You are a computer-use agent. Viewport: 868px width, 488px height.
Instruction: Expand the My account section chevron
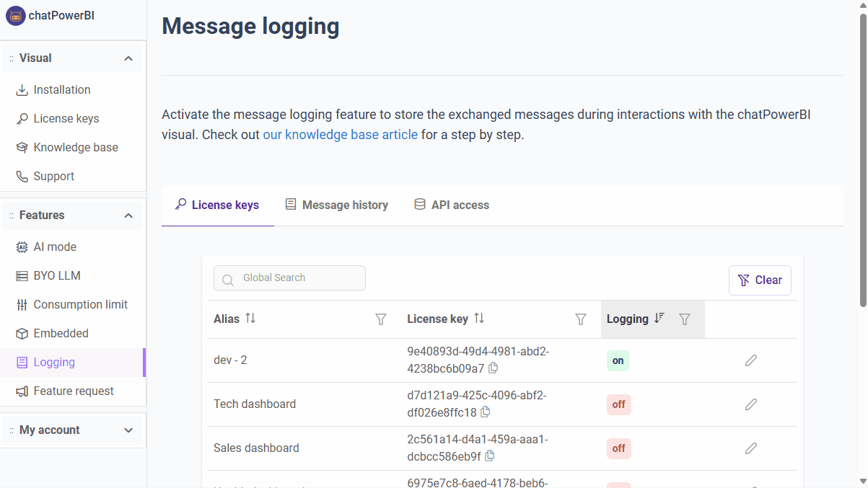pos(128,430)
